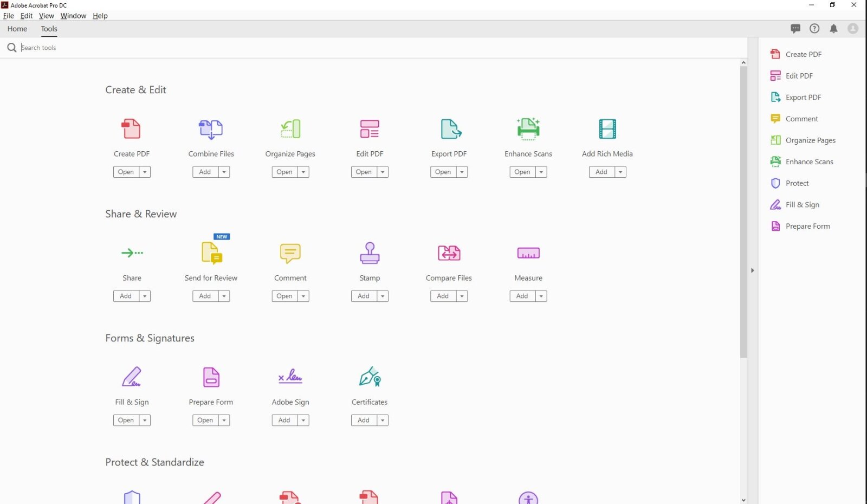Select the Create PDF tool icon

pyautogui.click(x=132, y=129)
